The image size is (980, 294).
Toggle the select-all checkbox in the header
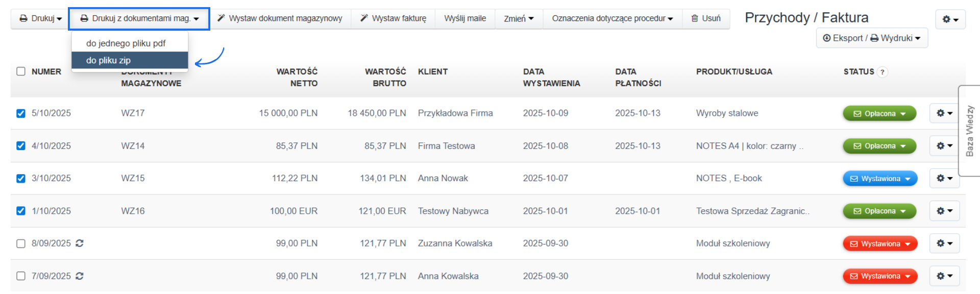[21, 71]
